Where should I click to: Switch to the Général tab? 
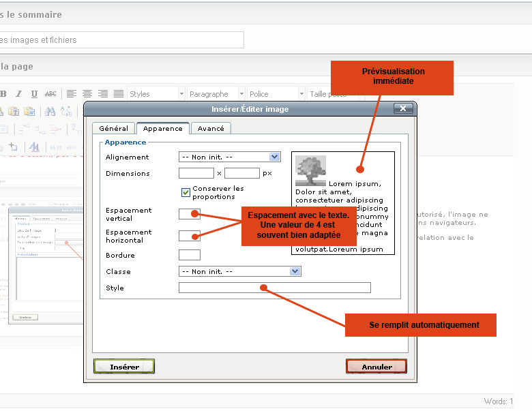tap(113, 128)
